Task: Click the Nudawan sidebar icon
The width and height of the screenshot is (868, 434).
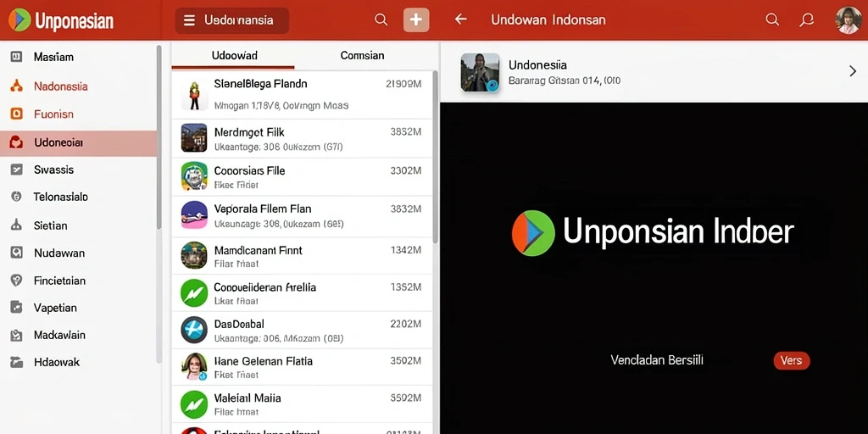Action: click(x=17, y=253)
